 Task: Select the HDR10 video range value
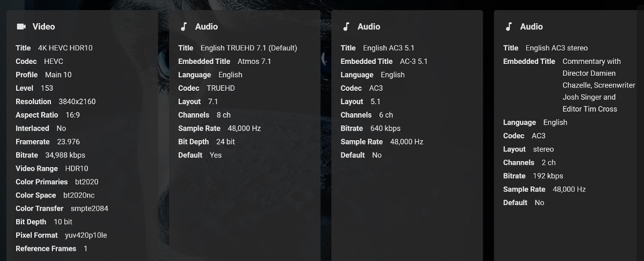point(77,169)
